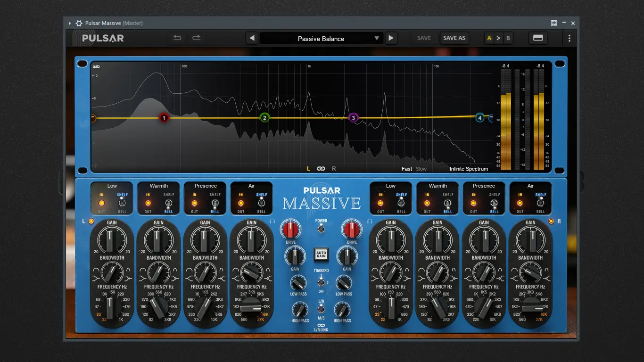
Task: Click the left Air band frequency selector knob
Action: [251, 307]
